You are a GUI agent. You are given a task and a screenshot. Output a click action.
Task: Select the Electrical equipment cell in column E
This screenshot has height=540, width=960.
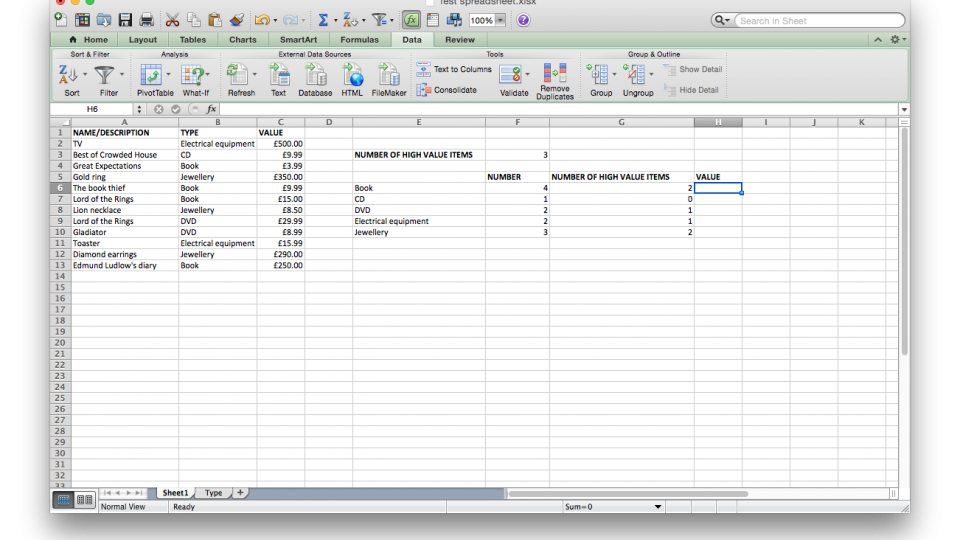point(419,221)
